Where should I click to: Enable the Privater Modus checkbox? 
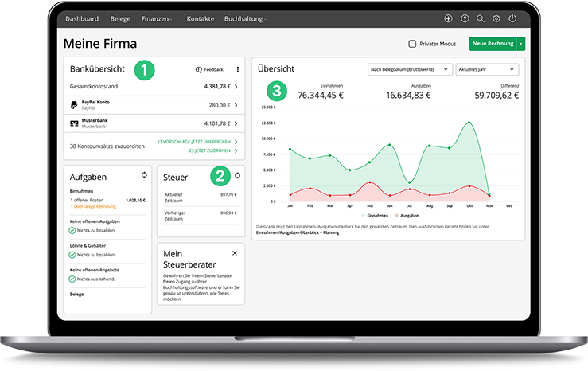[412, 44]
